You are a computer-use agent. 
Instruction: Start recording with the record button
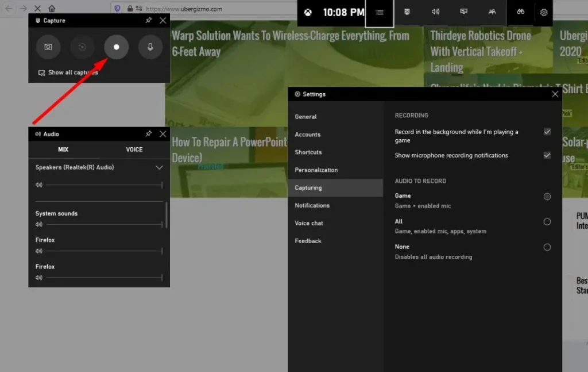pos(116,47)
